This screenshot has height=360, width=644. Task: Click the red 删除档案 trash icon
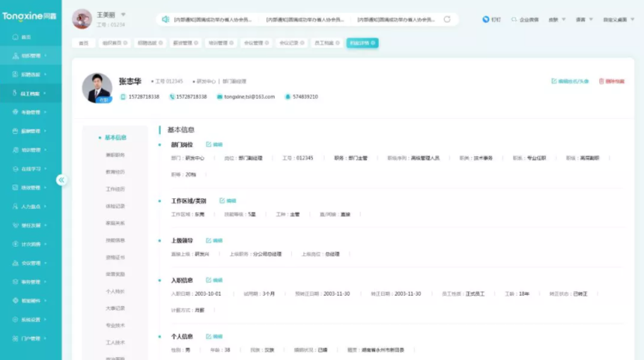pyautogui.click(x=601, y=81)
